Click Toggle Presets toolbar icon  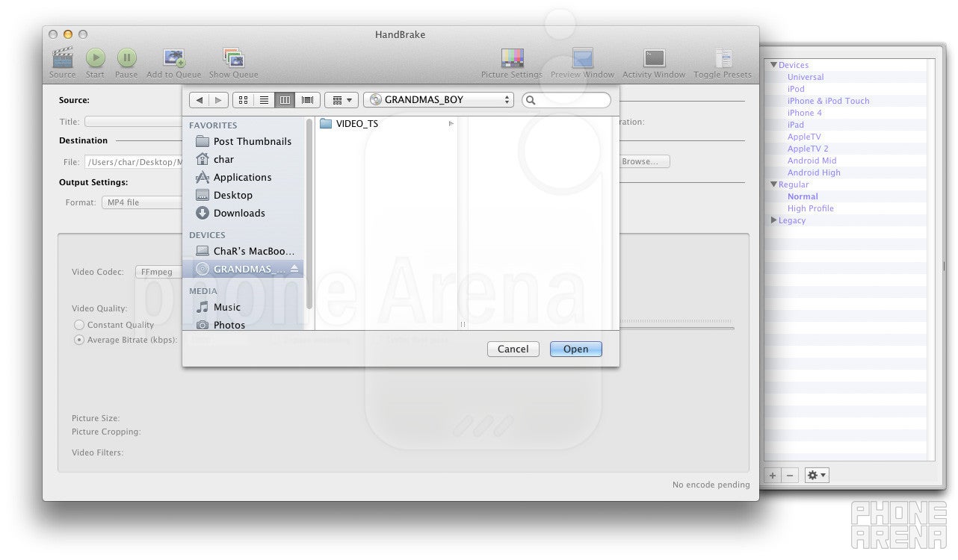[x=723, y=58]
